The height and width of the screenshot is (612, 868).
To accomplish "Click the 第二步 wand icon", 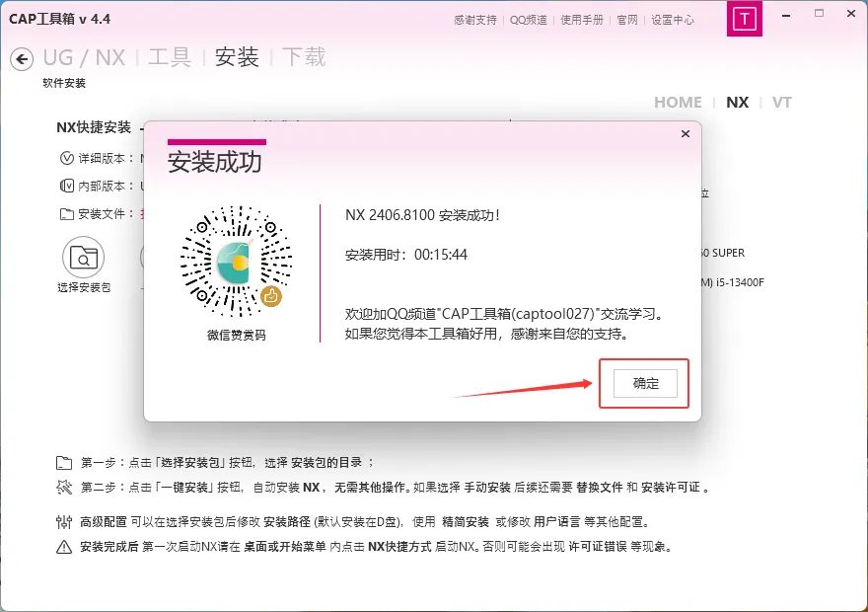I will point(64,488).
